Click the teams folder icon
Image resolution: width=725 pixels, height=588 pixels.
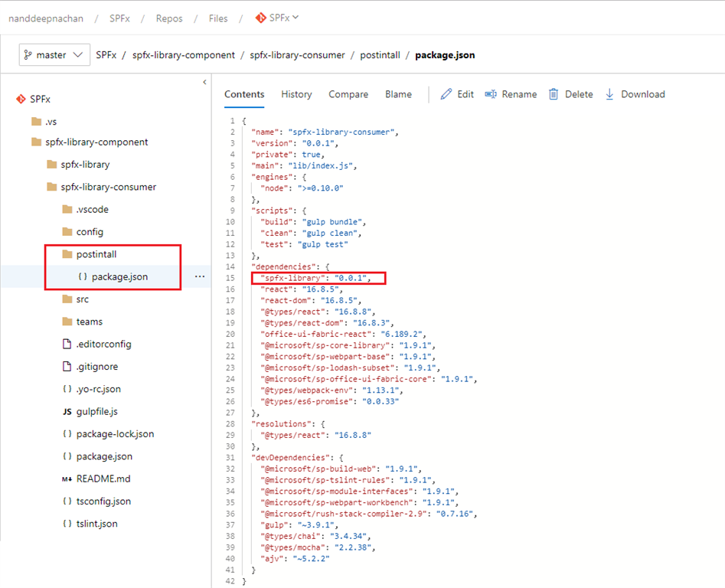(67, 322)
